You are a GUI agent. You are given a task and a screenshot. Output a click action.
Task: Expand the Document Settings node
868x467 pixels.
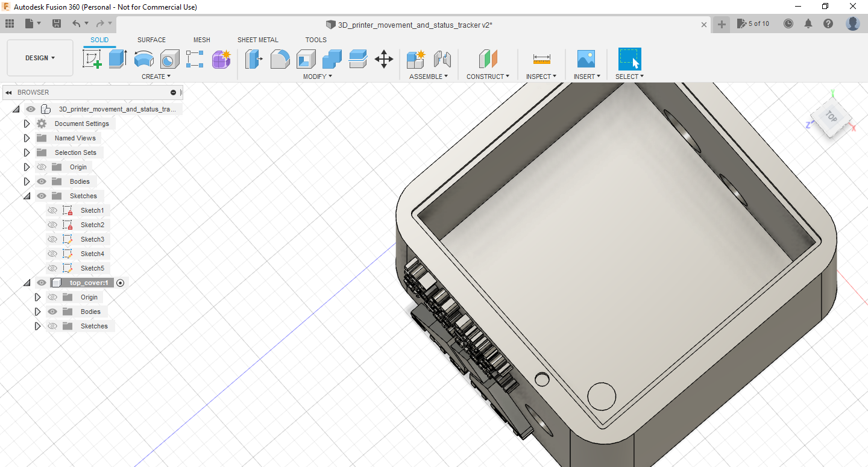pos(27,124)
